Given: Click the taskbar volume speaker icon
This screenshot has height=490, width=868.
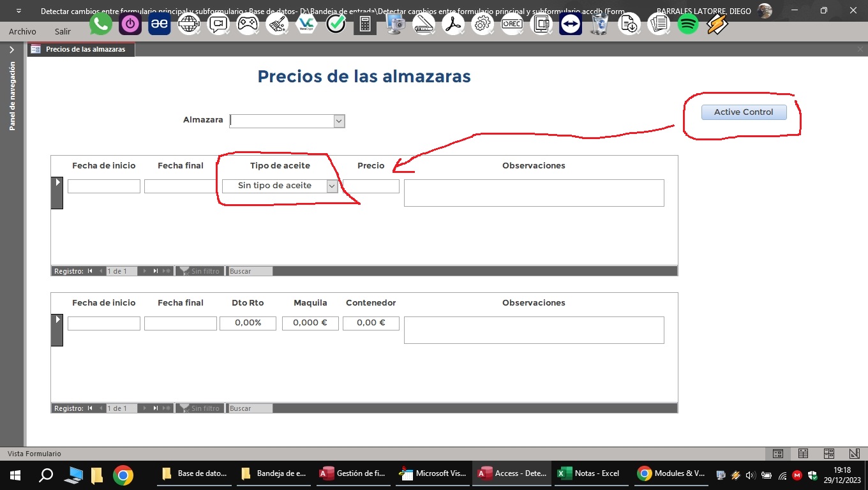Looking at the screenshot, I should 751,475.
